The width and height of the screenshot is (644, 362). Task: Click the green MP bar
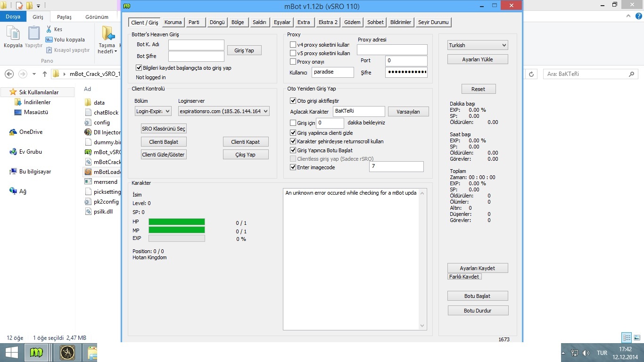(x=177, y=230)
